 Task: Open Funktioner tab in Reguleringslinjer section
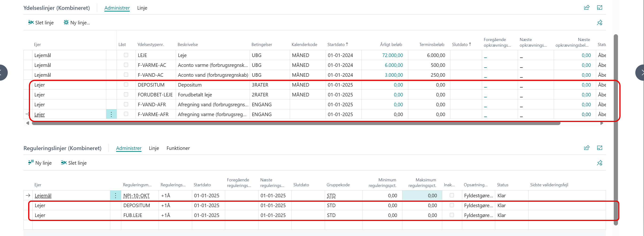178,148
